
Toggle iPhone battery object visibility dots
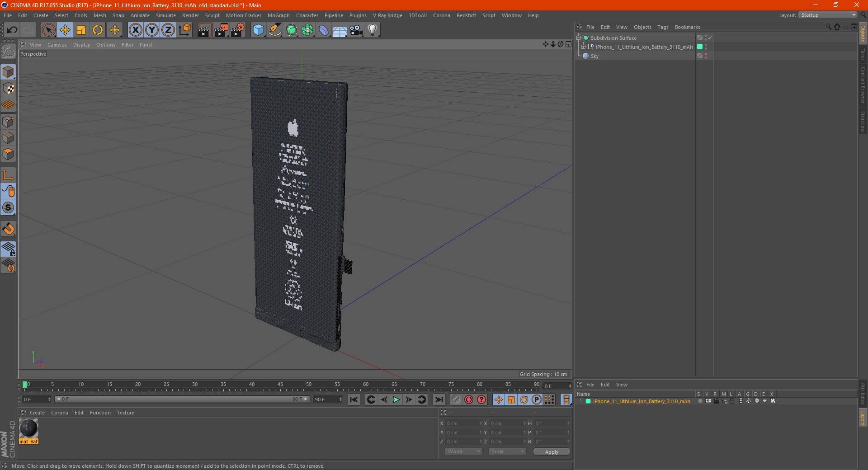tap(706, 47)
